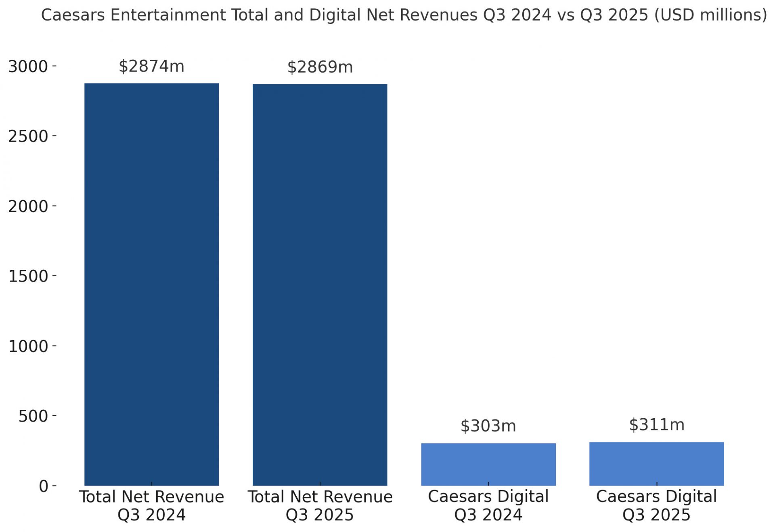775x532 pixels.
Task: Select the $303m value label
Action: 488,426
